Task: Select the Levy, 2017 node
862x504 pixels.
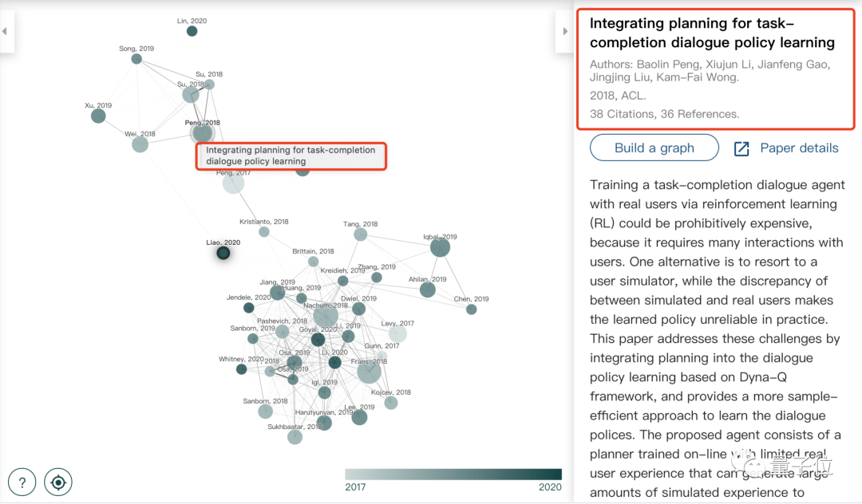Action: click(x=397, y=333)
